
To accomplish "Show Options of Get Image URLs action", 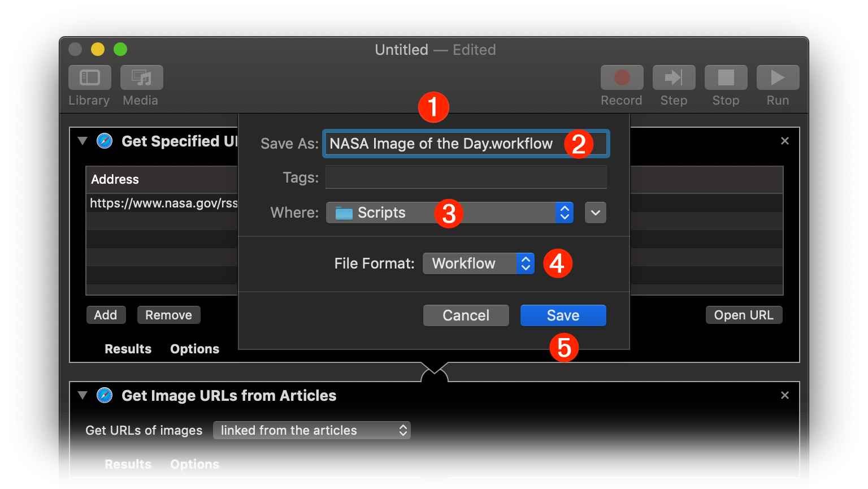I will [194, 464].
